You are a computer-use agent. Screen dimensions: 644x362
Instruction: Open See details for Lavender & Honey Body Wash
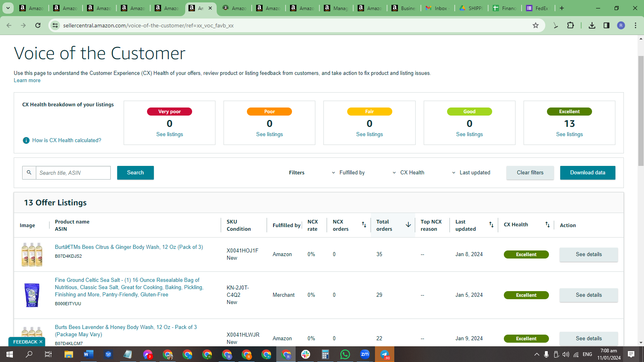(x=588, y=339)
